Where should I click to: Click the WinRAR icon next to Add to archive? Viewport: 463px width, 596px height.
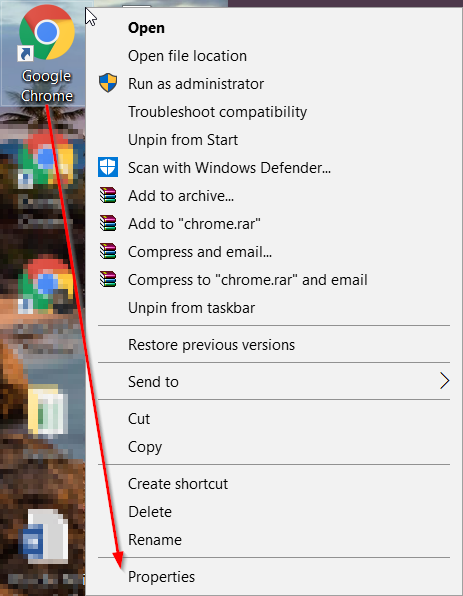pos(108,195)
